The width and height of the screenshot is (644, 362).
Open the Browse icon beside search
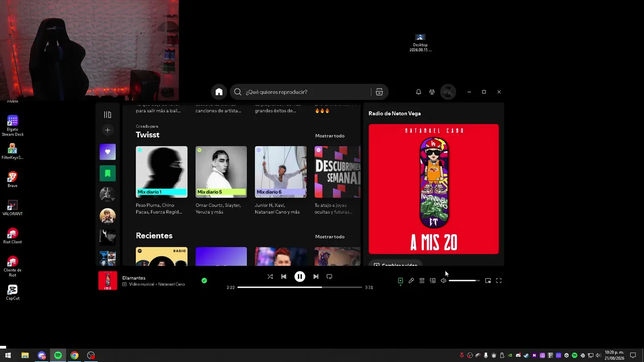[379, 92]
